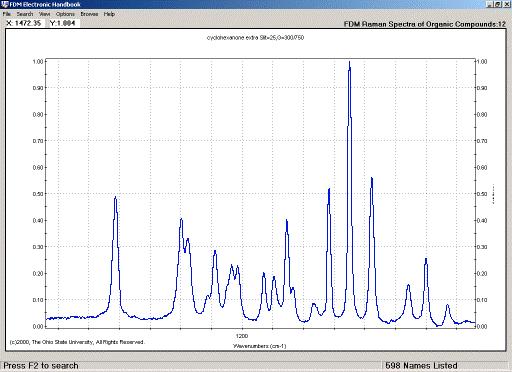Click the Ohio State University copyright notice
Image resolution: width=512 pixels, height=372 pixels.
[x=77, y=342]
